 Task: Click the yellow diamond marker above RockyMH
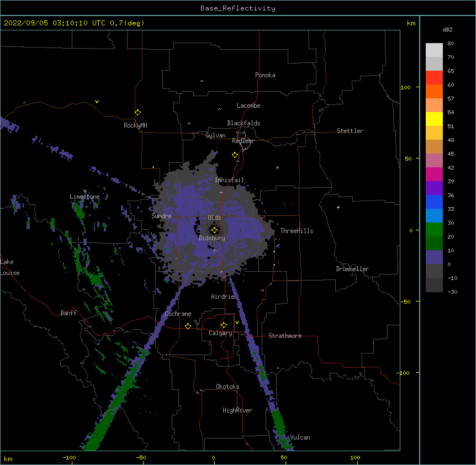coord(137,113)
